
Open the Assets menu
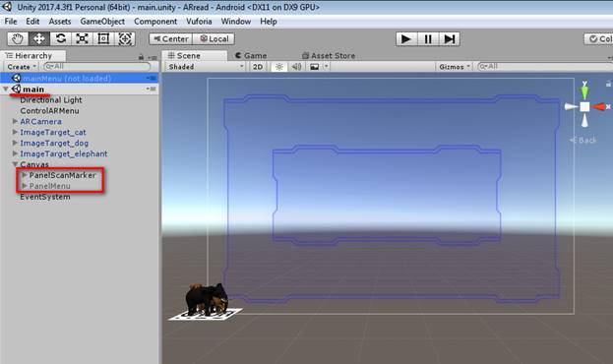pos(60,22)
